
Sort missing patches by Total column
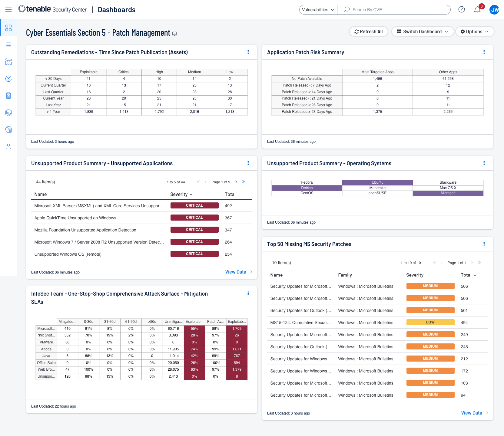[468, 275]
